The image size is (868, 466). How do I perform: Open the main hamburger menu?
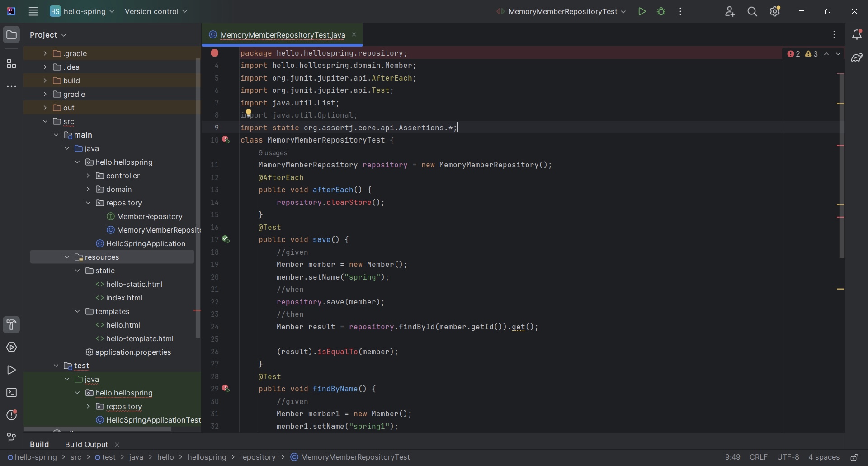[33, 12]
